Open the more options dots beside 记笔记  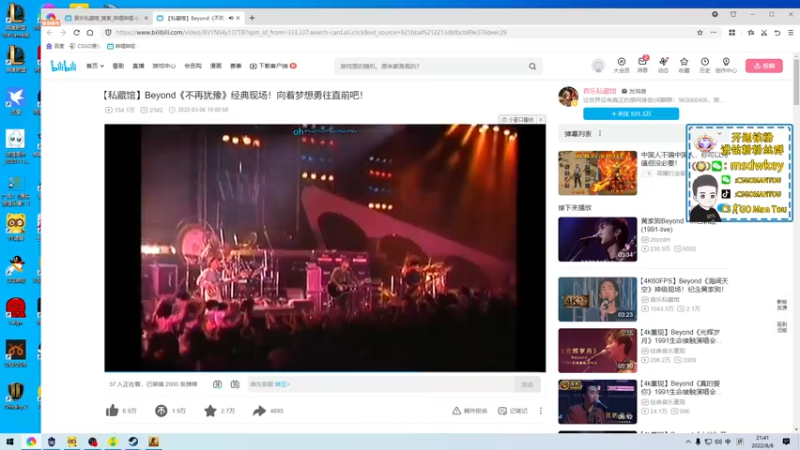pyautogui.click(x=541, y=411)
